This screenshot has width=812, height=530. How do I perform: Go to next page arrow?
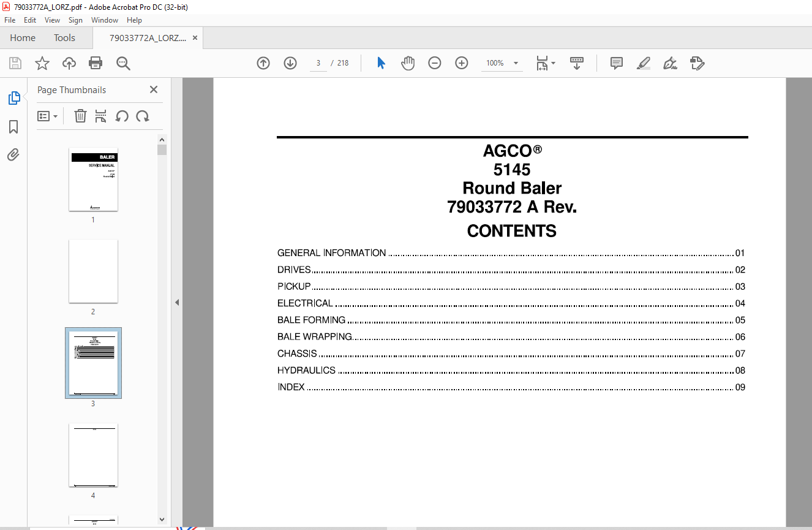coord(290,63)
